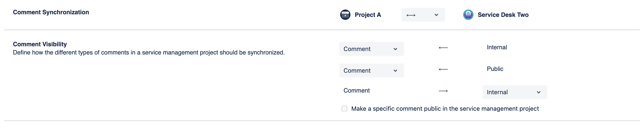This screenshot has height=128, width=644.
Task: Click the bidirectional arrow sync direction icon
Action: (411, 15)
